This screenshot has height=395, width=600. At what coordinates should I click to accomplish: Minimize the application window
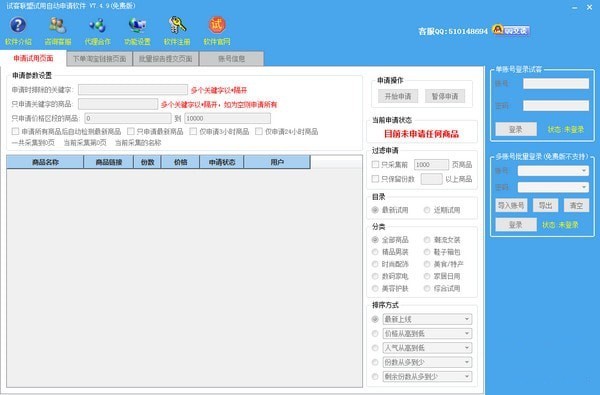575,7
